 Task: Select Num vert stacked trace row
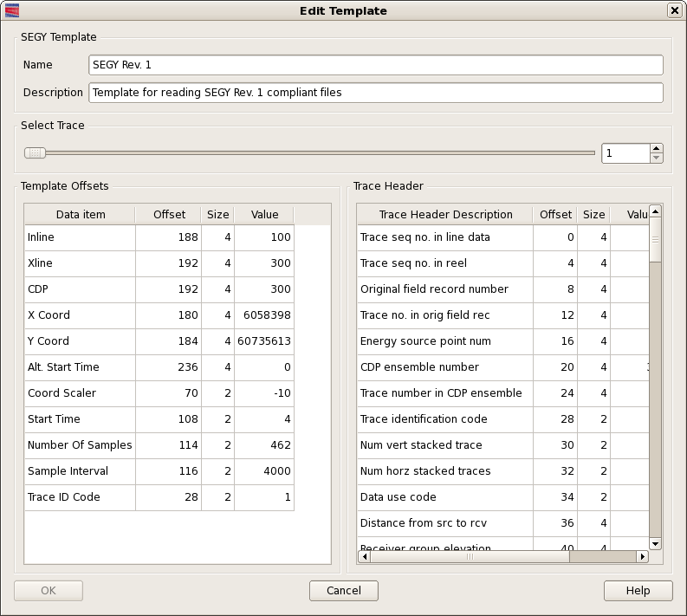click(x=503, y=445)
